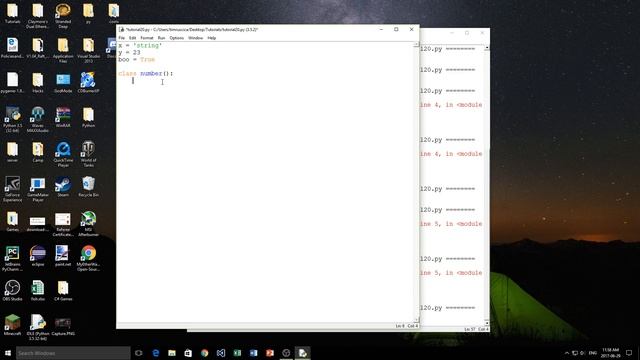This screenshot has width=640, height=360.
Task: Open the Application Files folder on desktop
Action: 63,50
